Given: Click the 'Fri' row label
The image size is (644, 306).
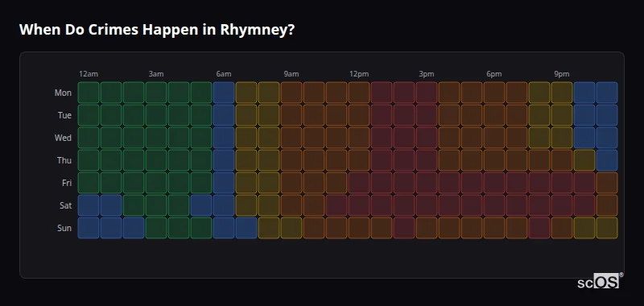Looking at the screenshot, I should [67, 183].
